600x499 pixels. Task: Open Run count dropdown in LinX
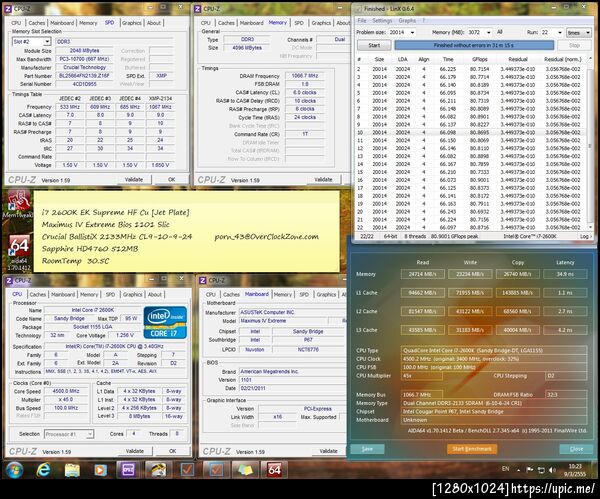tap(559, 33)
